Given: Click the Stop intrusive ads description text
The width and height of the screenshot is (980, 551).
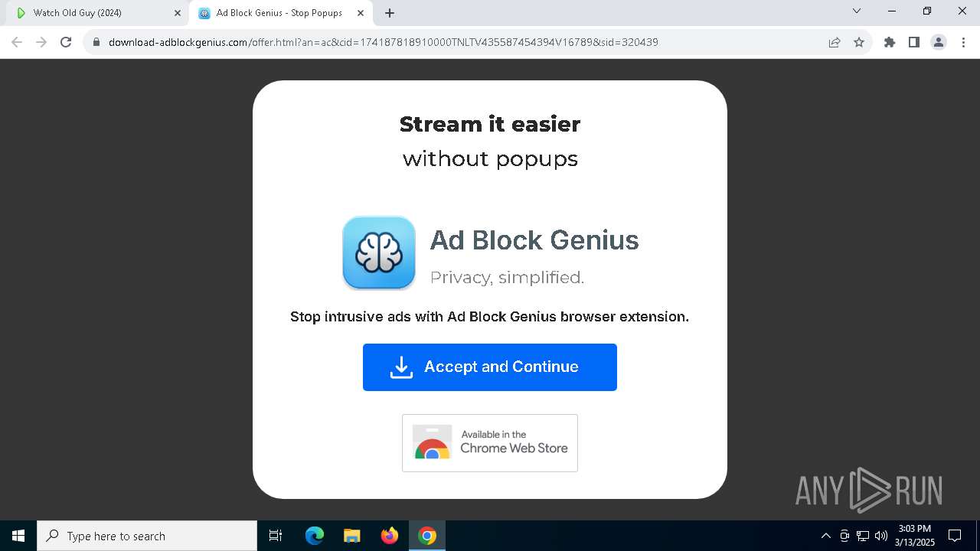Looking at the screenshot, I should tap(489, 317).
